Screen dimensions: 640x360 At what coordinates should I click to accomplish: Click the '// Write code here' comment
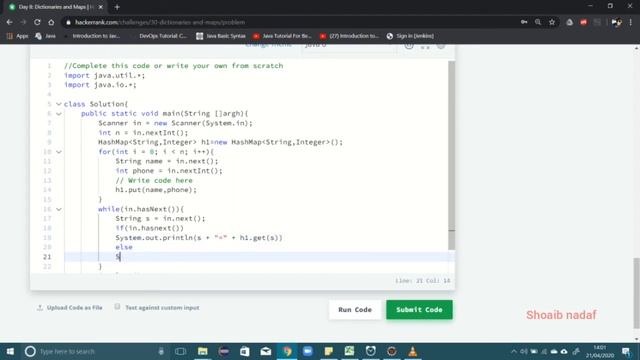point(154,180)
